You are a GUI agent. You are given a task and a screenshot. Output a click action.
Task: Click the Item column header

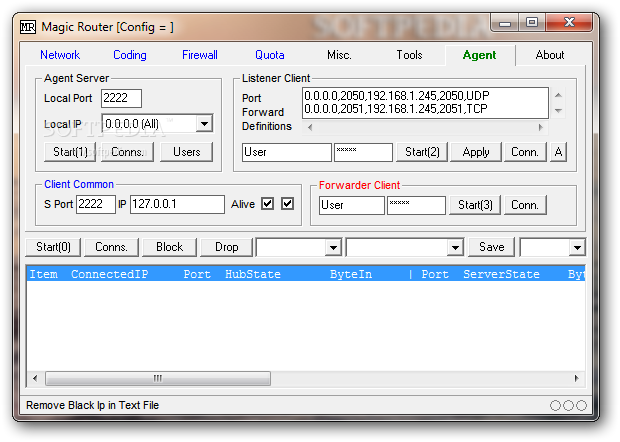pyautogui.click(x=43, y=274)
